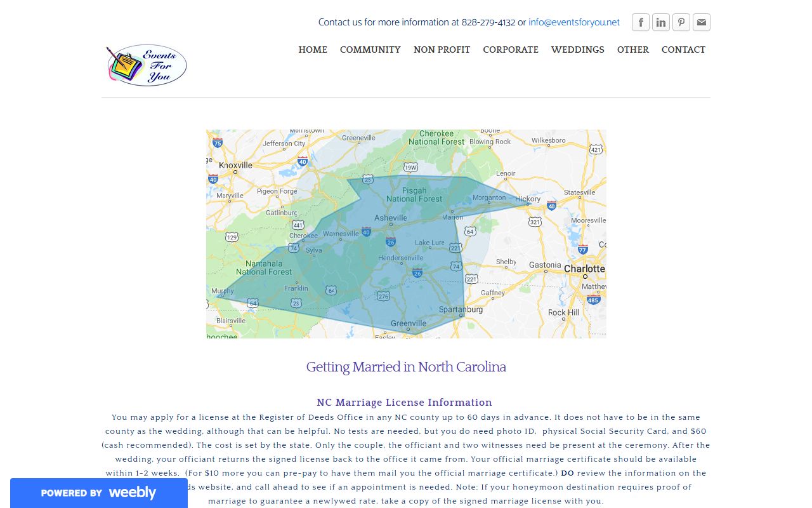Go to the CONTACT page
The image size is (812, 508).
pyautogui.click(x=683, y=50)
